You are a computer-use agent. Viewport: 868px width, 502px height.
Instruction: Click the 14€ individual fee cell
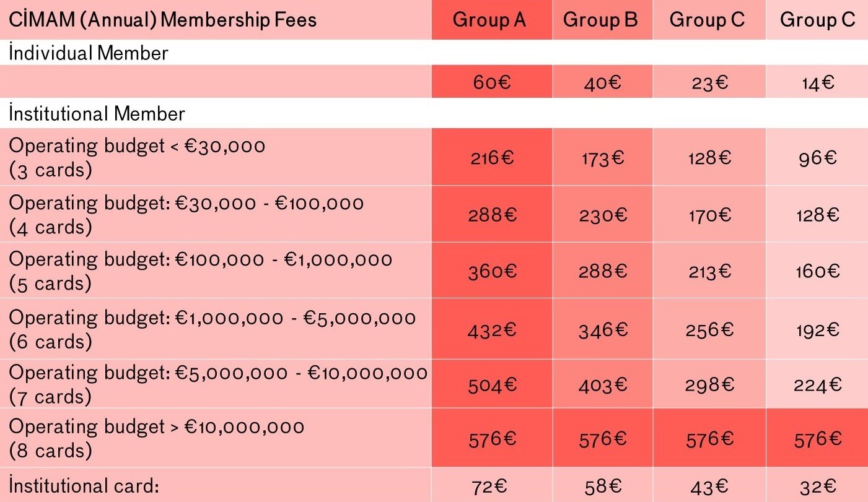click(x=816, y=82)
